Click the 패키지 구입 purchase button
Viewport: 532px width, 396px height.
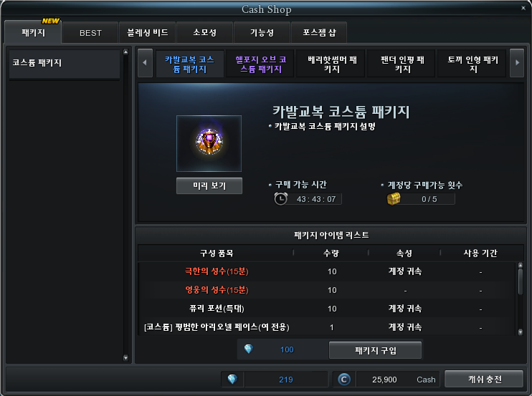coord(375,350)
